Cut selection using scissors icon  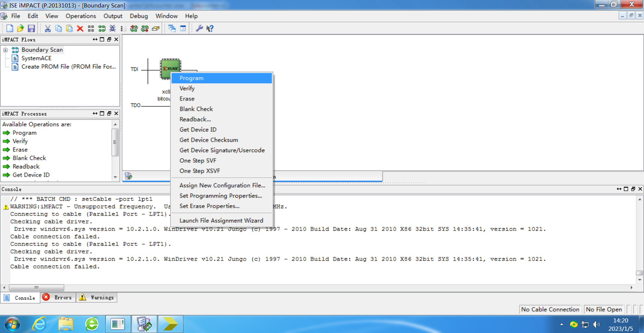(48, 28)
